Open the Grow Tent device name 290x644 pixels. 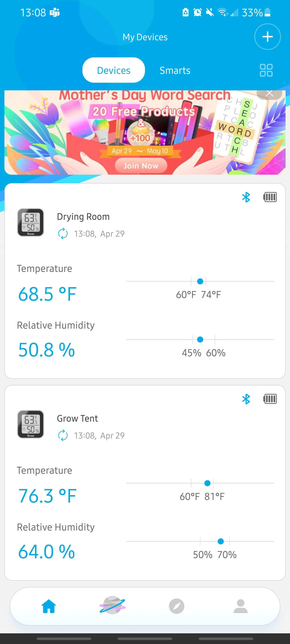pos(77,418)
